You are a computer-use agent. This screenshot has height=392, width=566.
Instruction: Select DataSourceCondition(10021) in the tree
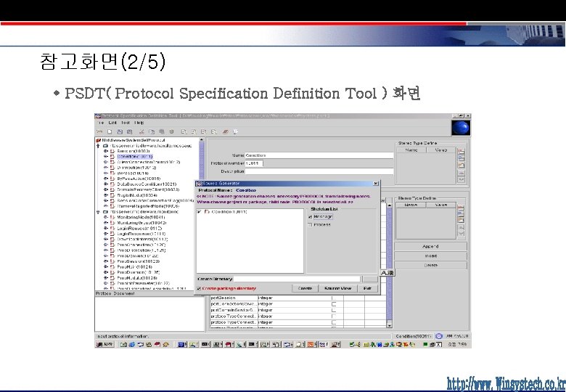tap(147, 184)
